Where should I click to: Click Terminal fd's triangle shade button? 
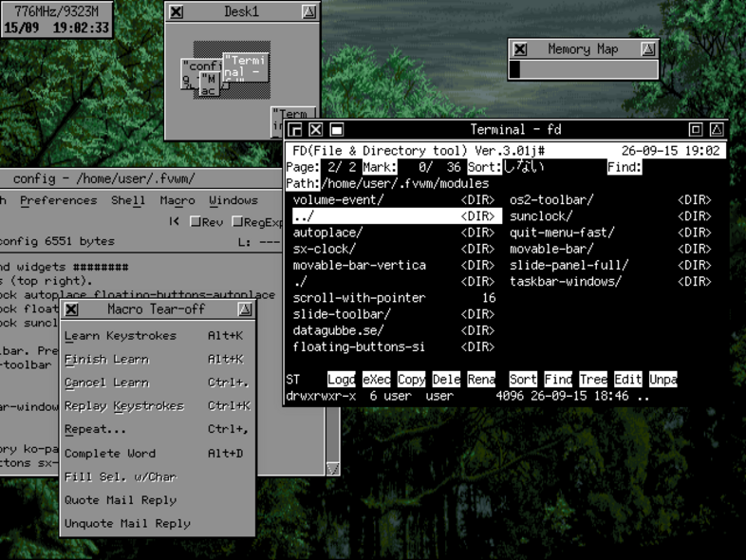coord(717,129)
